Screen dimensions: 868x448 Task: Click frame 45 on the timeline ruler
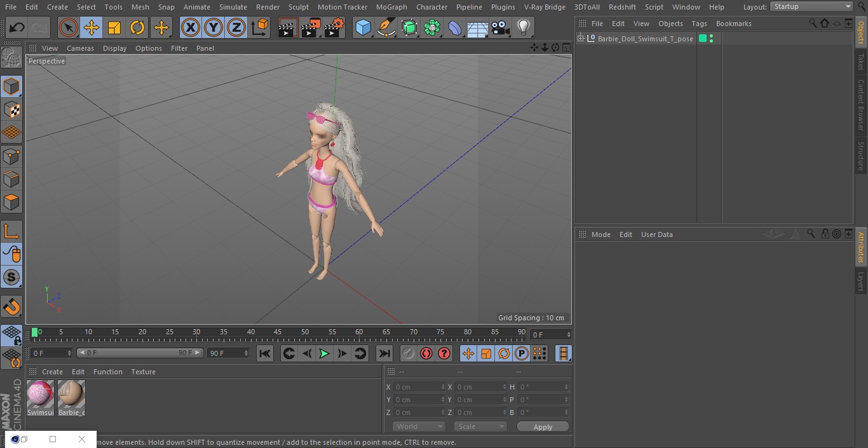(x=278, y=332)
